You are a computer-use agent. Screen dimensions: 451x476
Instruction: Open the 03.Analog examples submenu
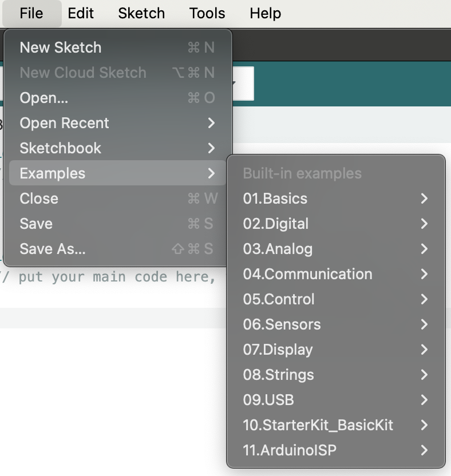tap(335, 249)
